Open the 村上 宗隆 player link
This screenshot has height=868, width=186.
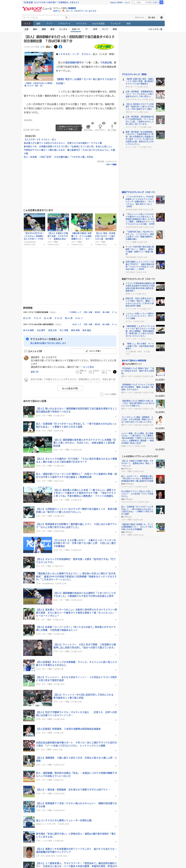(64, 330)
